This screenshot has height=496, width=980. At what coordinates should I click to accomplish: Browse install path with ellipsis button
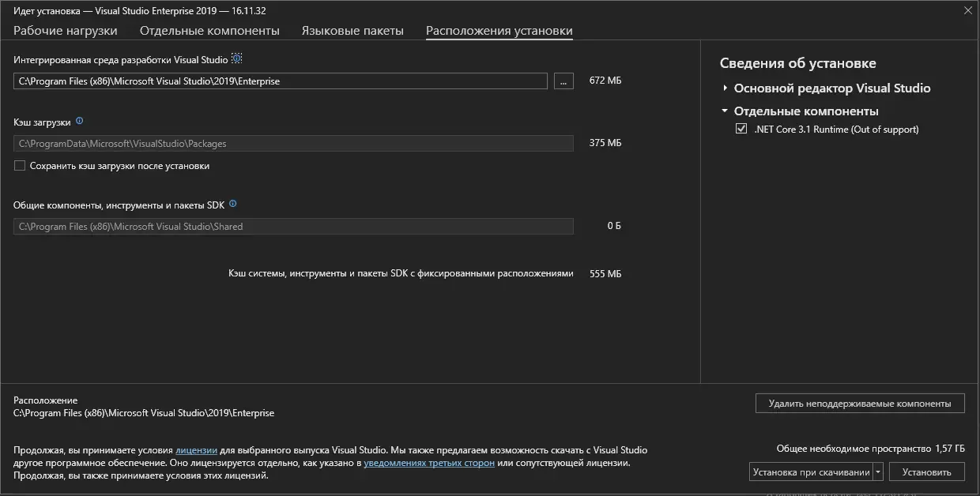pos(563,81)
